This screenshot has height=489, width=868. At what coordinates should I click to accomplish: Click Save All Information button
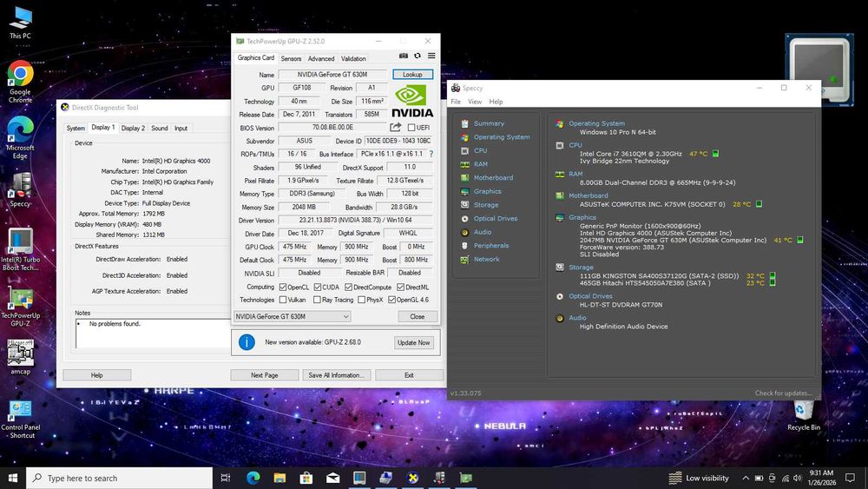[337, 375]
